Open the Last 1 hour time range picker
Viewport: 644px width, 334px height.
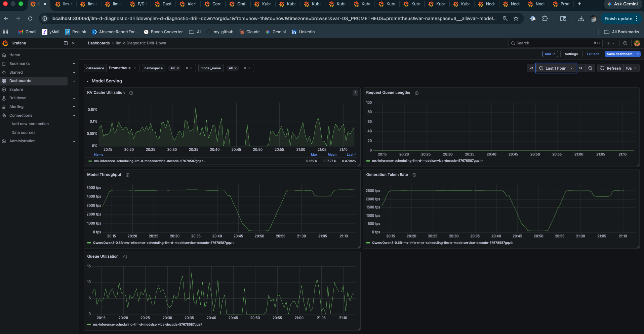click(555, 68)
